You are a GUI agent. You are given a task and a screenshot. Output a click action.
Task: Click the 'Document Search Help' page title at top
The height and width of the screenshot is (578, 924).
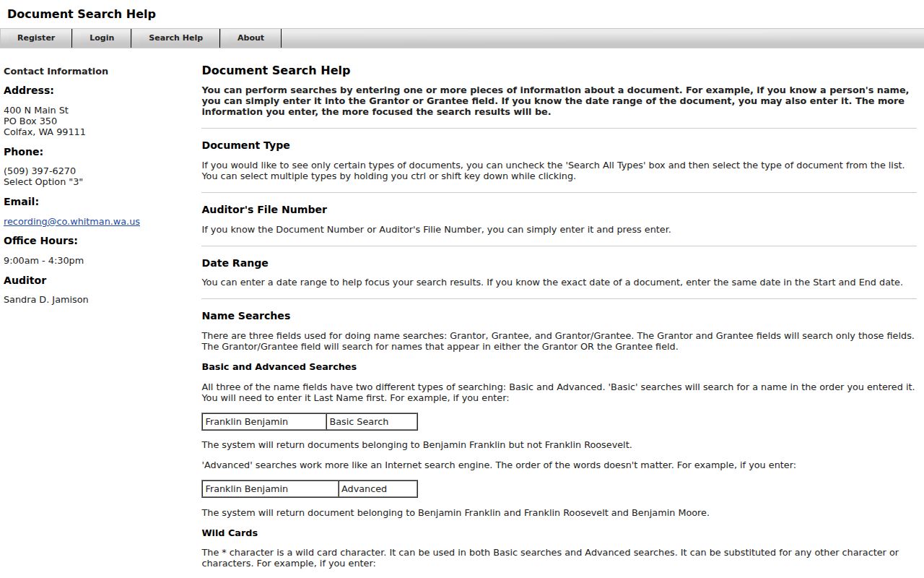[x=82, y=14]
